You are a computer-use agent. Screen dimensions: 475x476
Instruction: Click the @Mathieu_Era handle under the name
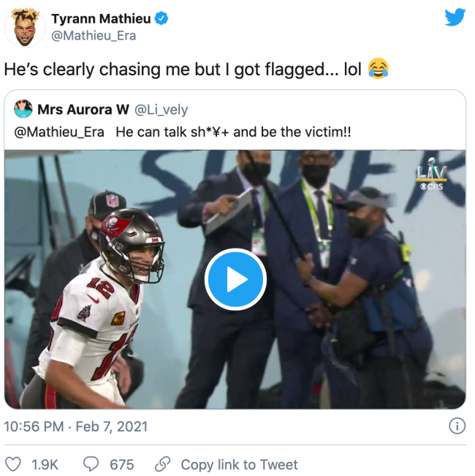click(94, 36)
